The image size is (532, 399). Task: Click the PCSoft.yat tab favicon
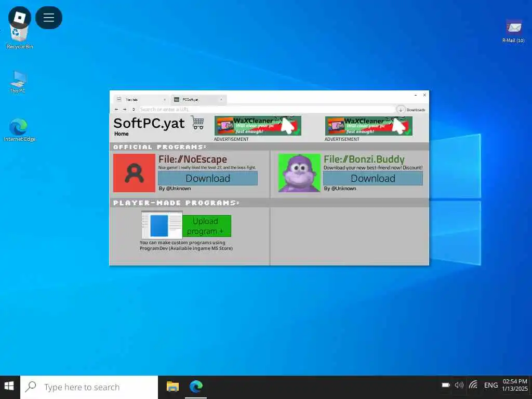[x=177, y=99]
